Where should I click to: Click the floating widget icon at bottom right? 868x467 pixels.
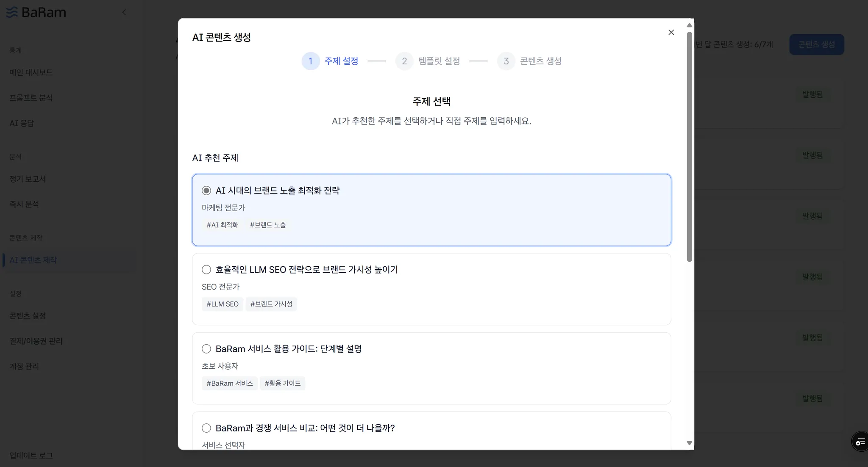click(x=860, y=442)
